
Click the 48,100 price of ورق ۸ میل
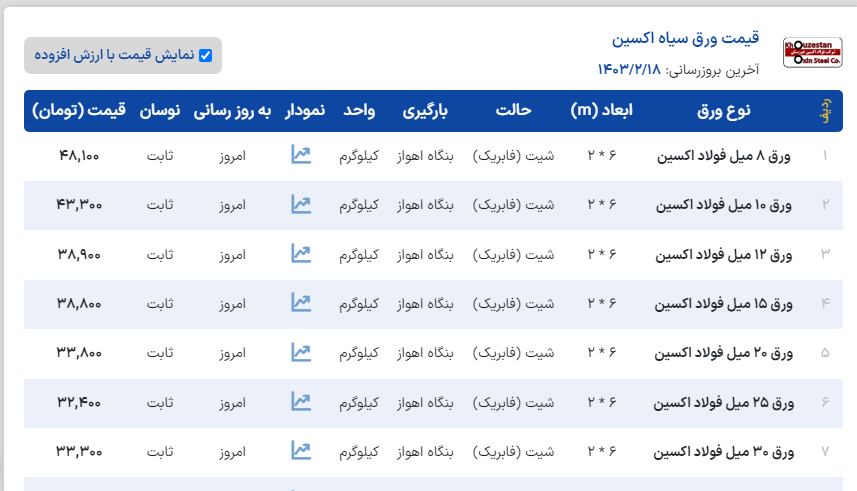tap(79, 156)
